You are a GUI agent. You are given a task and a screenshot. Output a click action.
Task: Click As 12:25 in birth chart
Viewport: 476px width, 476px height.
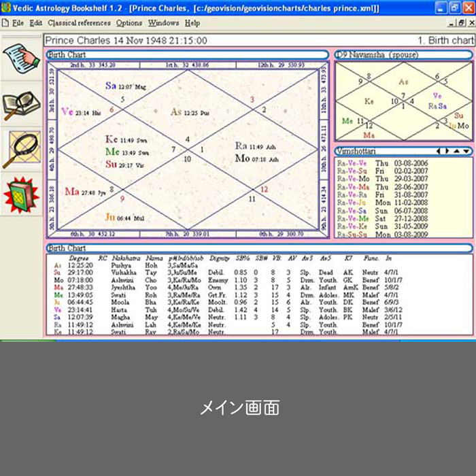(x=190, y=112)
